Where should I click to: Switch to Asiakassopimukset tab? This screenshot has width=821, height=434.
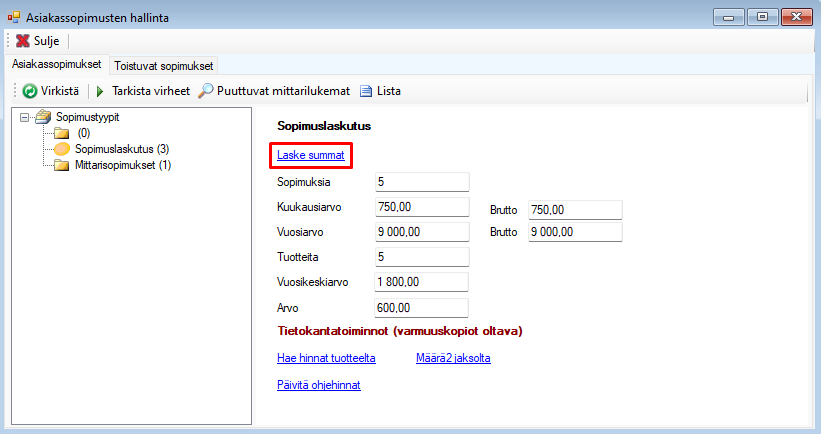(x=57, y=64)
